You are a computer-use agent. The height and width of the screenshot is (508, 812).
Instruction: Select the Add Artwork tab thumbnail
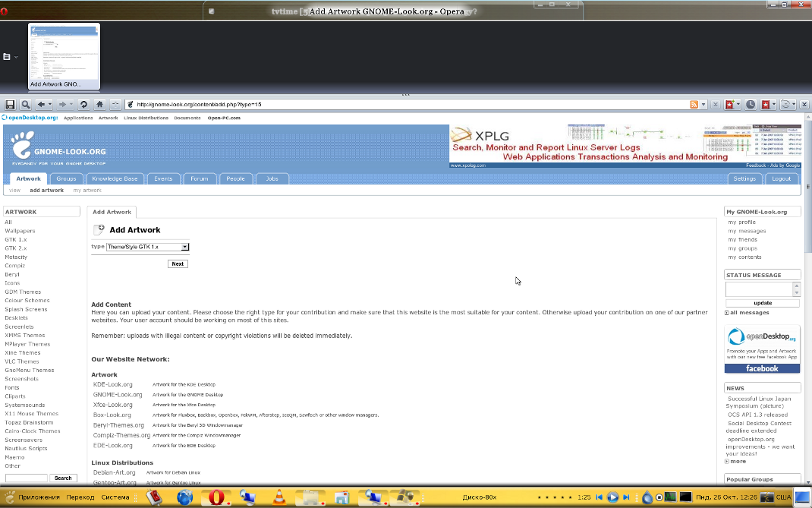(64, 56)
